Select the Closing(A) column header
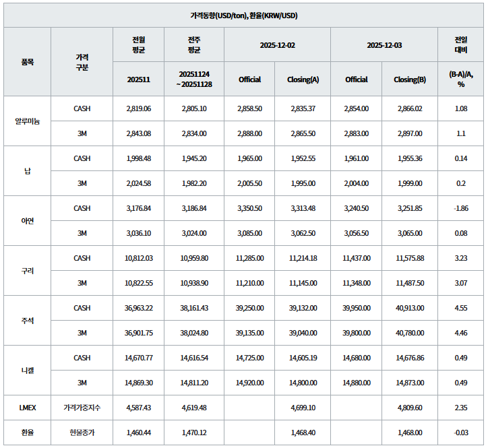The width and height of the screenshot is (488, 448). point(303,79)
